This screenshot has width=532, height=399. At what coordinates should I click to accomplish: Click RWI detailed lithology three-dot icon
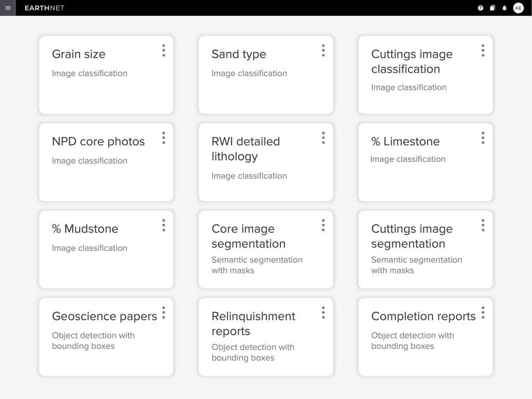[323, 138]
